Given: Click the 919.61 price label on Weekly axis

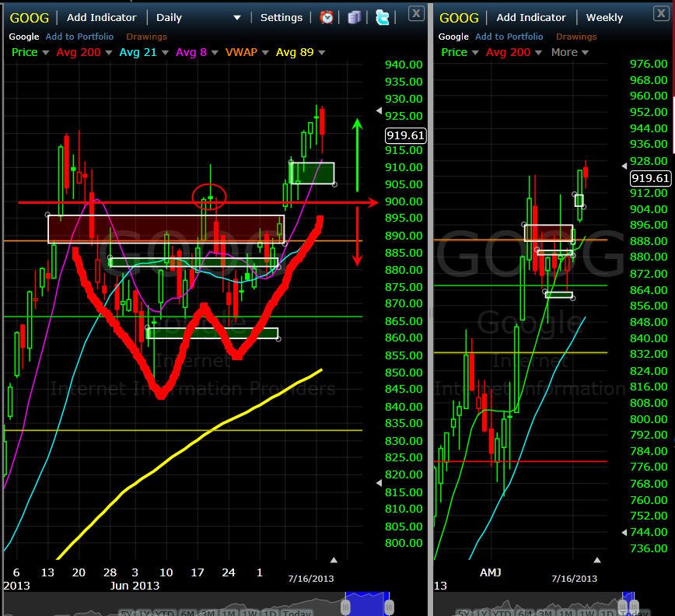Looking at the screenshot, I should (650, 178).
